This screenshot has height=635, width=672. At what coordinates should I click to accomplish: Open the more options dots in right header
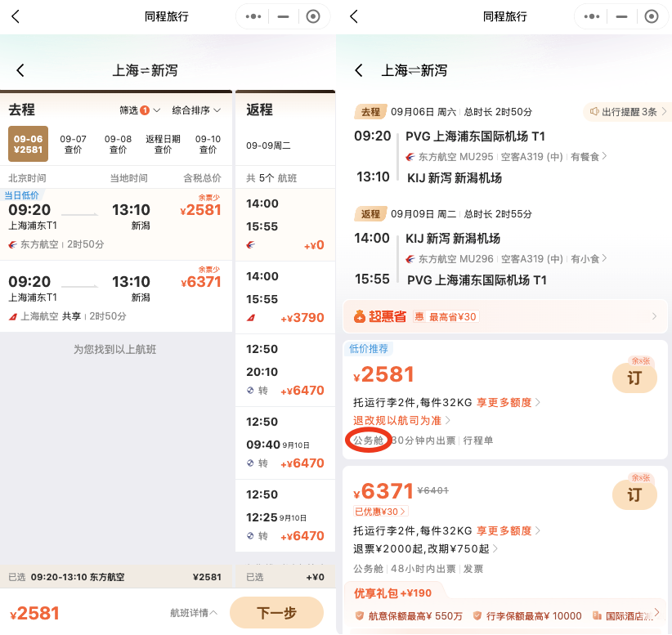[591, 16]
